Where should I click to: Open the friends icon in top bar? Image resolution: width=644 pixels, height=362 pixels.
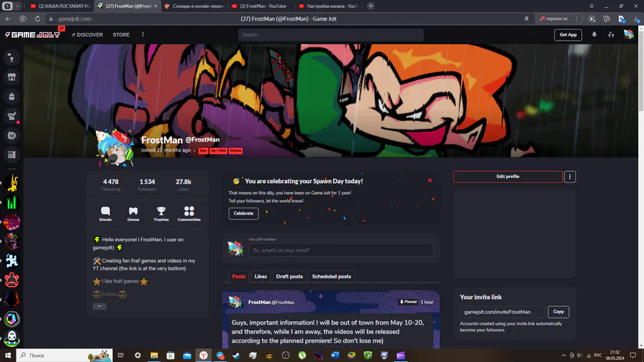(611, 35)
